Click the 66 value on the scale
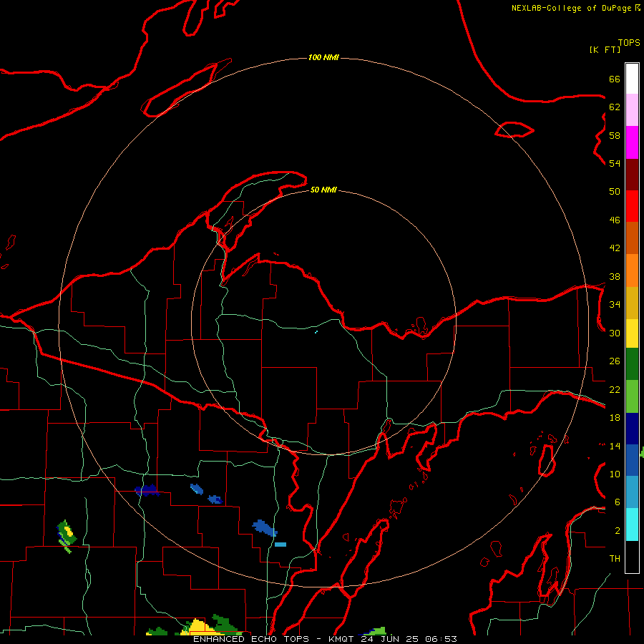644x644 pixels. click(x=615, y=79)
